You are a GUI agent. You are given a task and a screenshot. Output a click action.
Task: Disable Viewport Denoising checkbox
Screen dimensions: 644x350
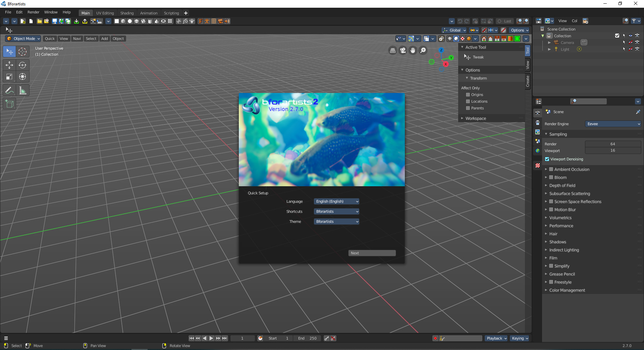[x=547, y=159]
